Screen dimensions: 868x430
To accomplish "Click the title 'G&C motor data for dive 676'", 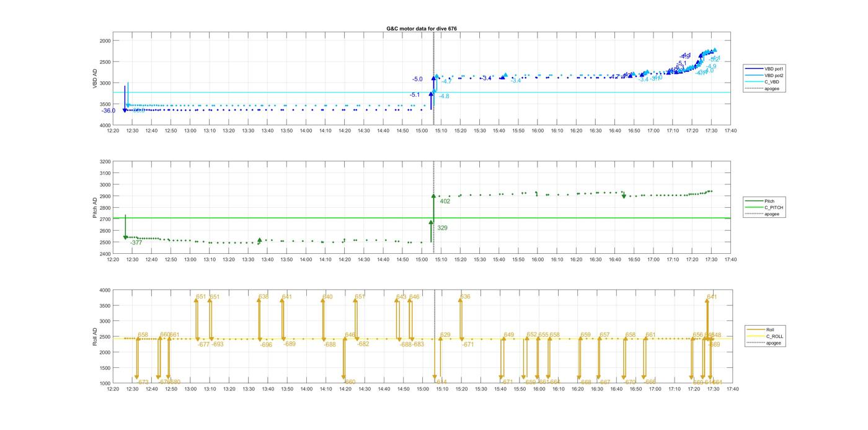I will (421, 29).
